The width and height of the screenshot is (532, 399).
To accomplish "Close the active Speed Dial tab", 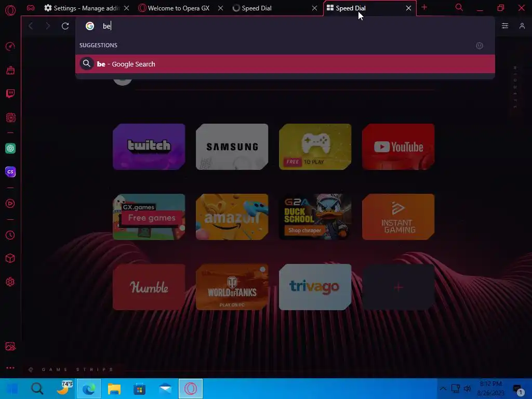I will point(408,8).
